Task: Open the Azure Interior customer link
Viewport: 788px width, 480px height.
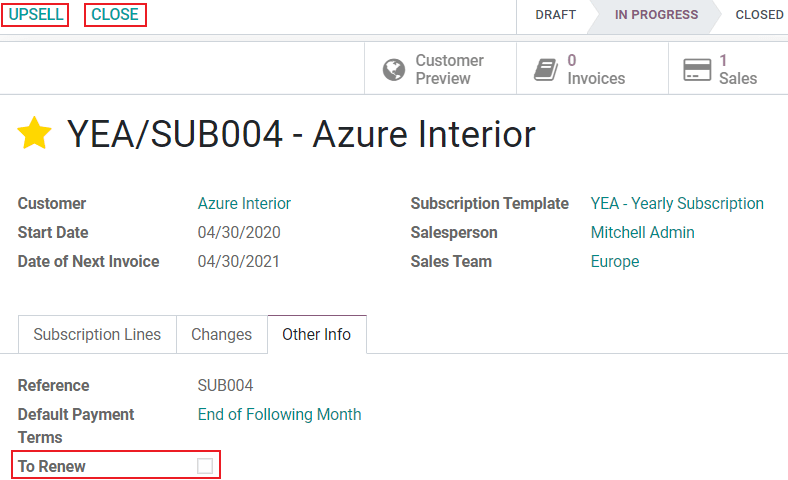Action: point(244,204)
